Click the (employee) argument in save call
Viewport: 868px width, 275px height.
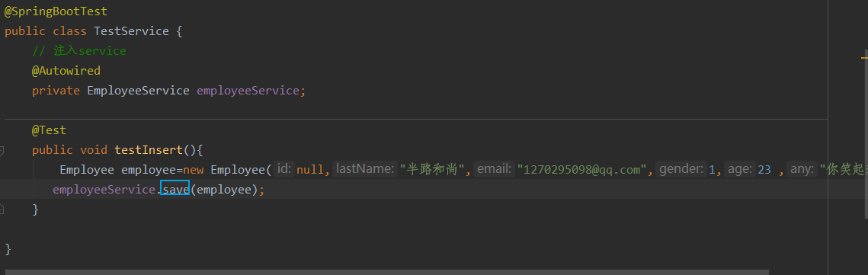pyautogui.click(x=224, y=190)
